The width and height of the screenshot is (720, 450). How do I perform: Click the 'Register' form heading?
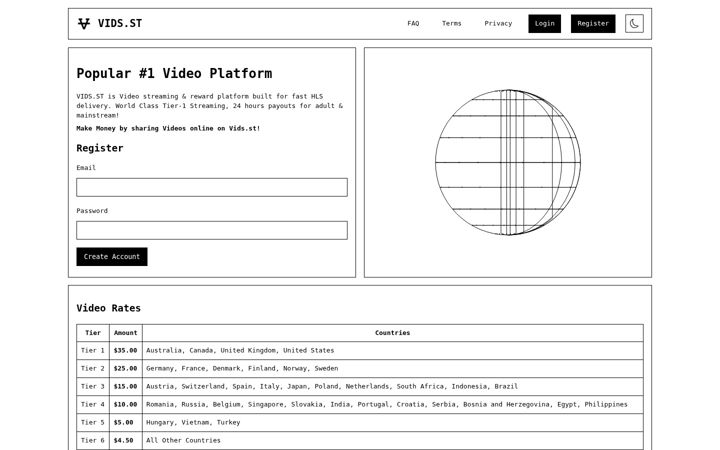point(100,148)
